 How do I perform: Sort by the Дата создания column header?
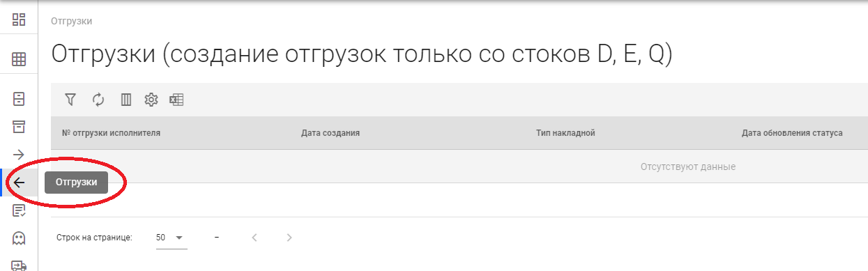pos(330,132)
